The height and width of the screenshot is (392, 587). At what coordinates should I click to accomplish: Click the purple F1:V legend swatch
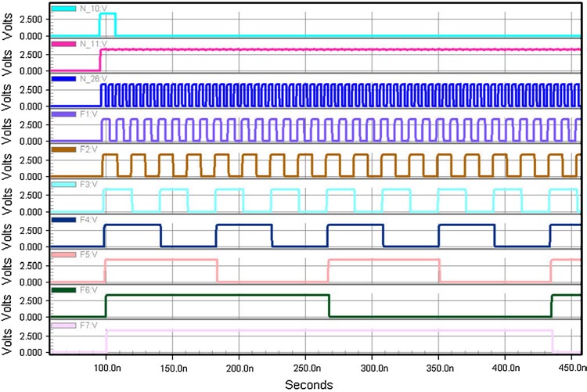click(x=63, y=114)
